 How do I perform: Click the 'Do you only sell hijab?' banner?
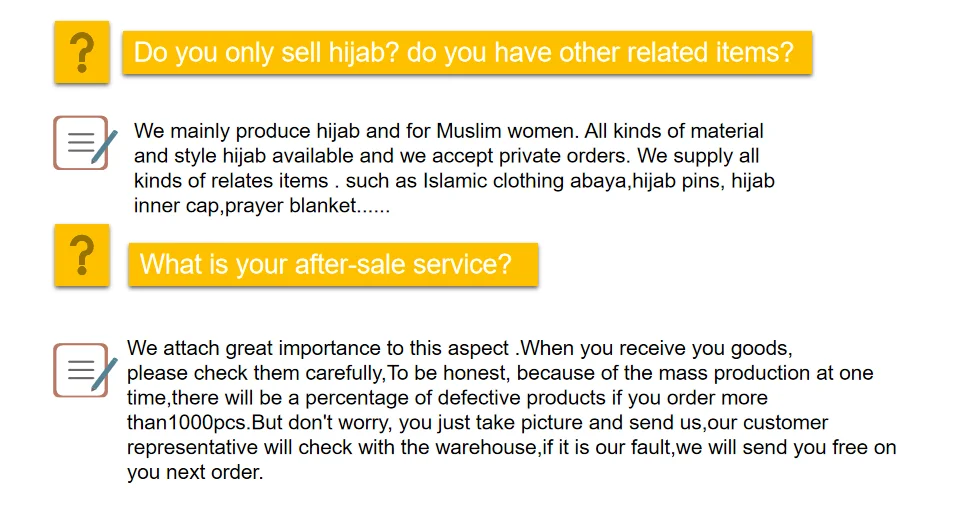[x=467, y=53]
